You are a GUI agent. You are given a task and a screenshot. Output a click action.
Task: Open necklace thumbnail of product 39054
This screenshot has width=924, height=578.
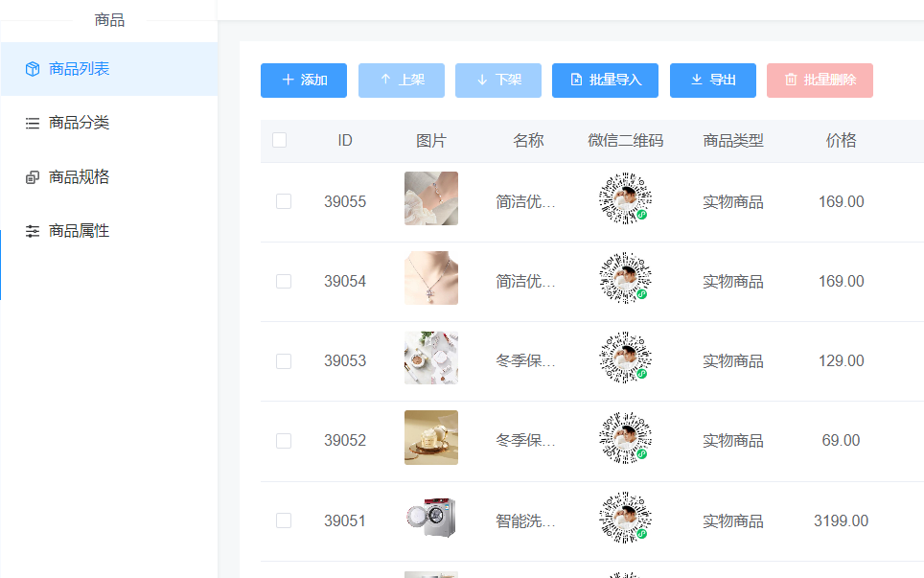point(431,278)
